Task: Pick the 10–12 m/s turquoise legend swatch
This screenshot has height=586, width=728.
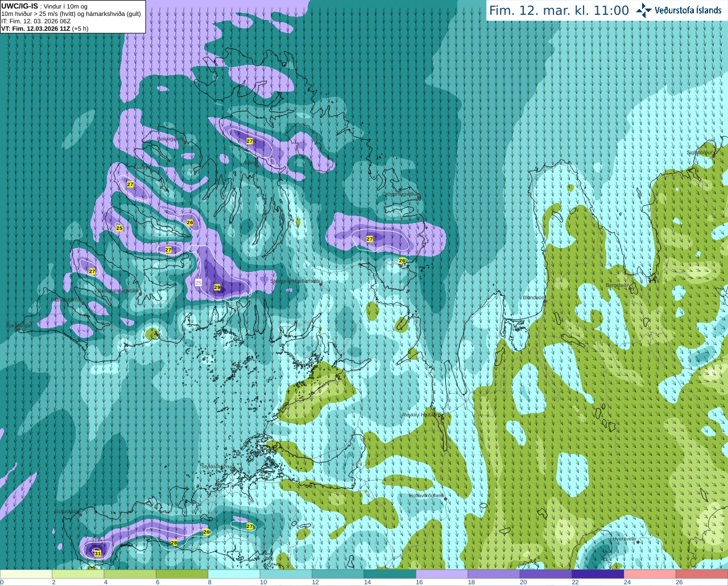Action: (x=286, y=574)
